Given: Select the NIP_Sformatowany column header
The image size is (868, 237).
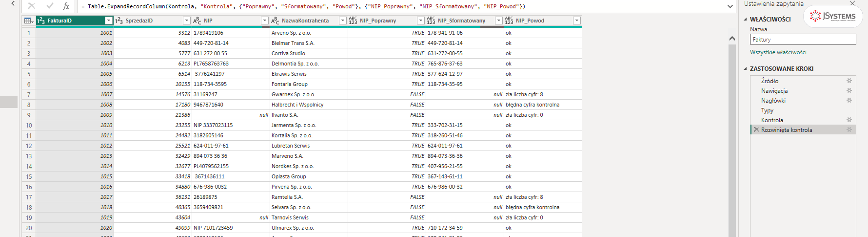Looking at the screenshot, I should click(465, 21).
